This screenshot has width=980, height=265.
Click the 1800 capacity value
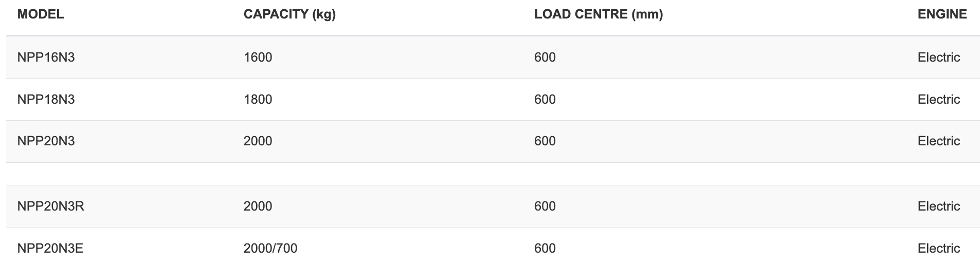pos(258,99)
